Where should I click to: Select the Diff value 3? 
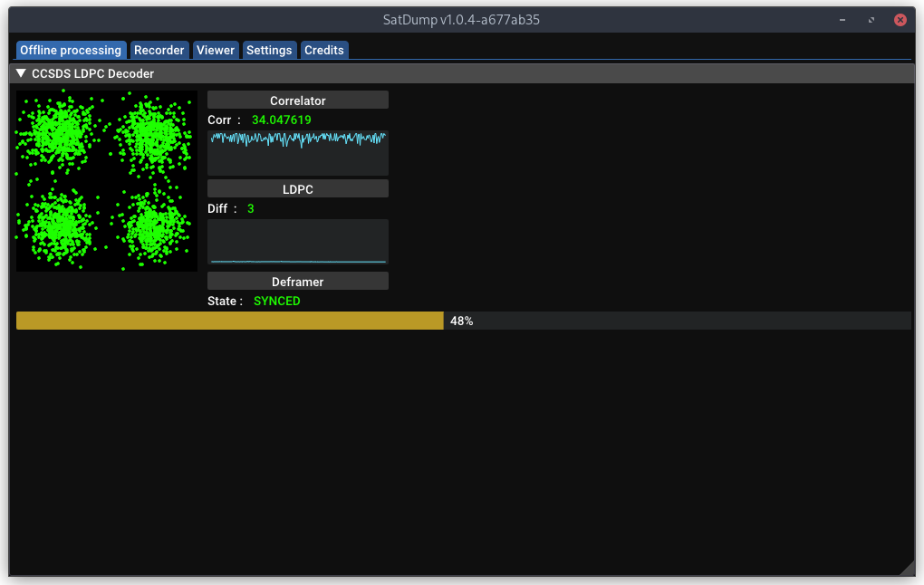click(250, 208)
